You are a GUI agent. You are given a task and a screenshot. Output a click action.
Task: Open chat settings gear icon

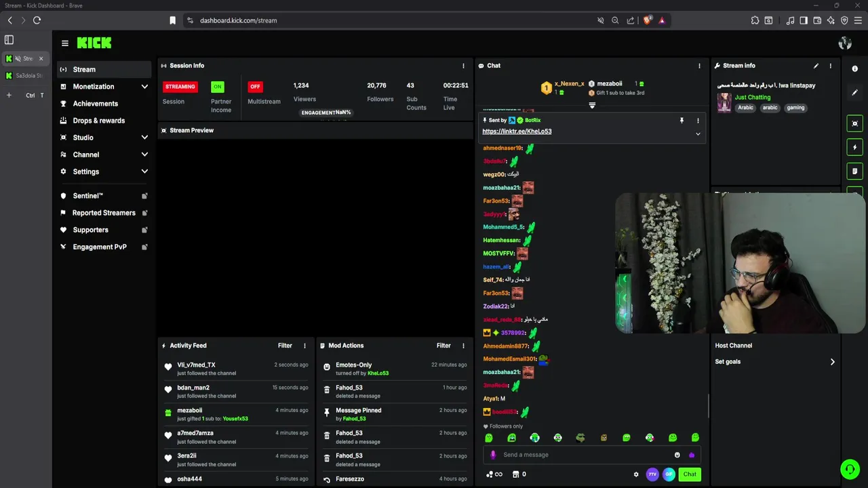pyautogui.click(x=636, y=474)
